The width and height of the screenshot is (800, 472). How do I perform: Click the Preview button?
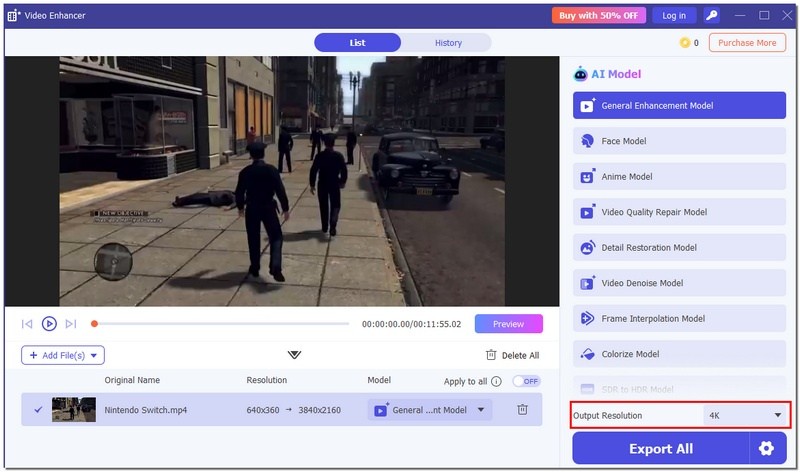[508, 324]
